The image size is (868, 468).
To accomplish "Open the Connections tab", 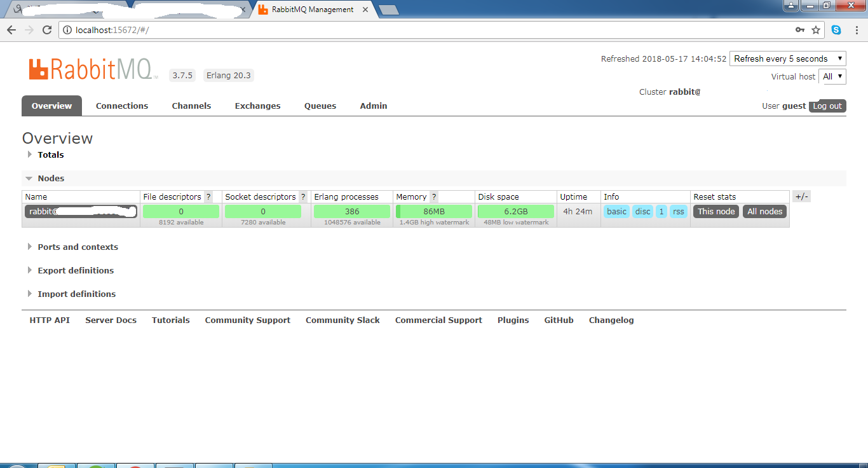I will tap(122, 106).
